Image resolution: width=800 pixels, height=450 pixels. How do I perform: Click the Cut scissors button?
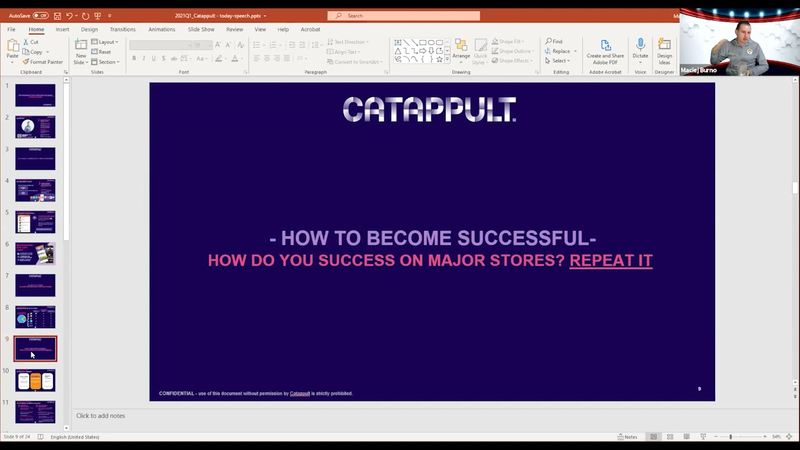tap(31, 42)
